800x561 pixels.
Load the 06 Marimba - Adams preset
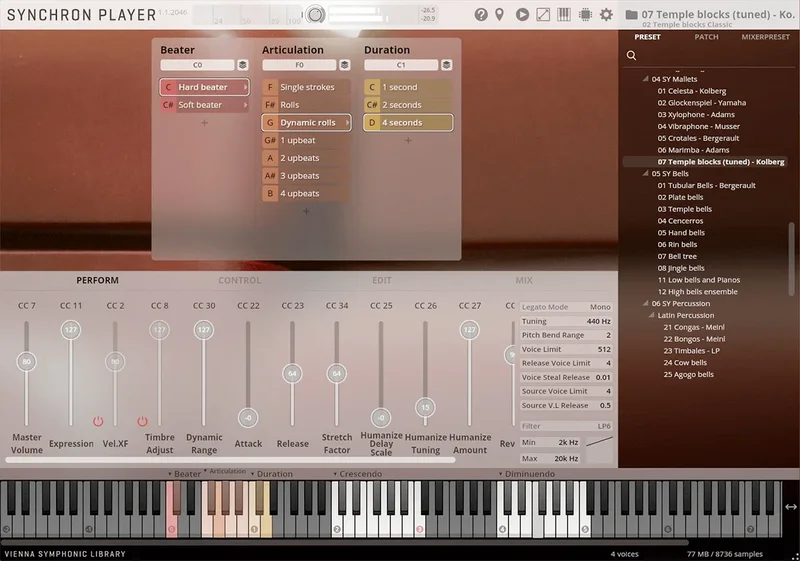(x=693, y=150)
